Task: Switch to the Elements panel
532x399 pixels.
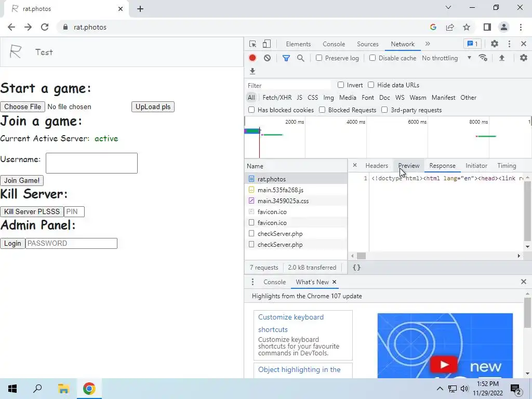Action: tap(298, 44)
